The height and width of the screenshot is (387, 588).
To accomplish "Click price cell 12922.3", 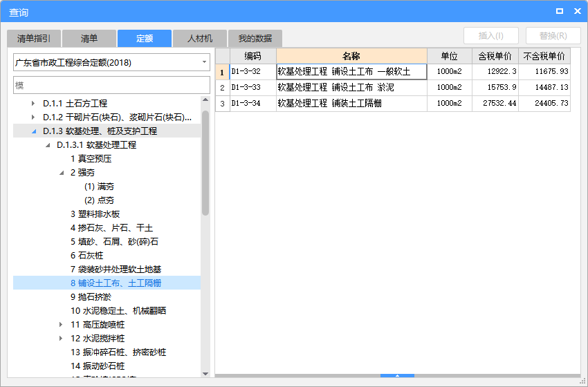I will pyautogui.click(x=495, y=72).
